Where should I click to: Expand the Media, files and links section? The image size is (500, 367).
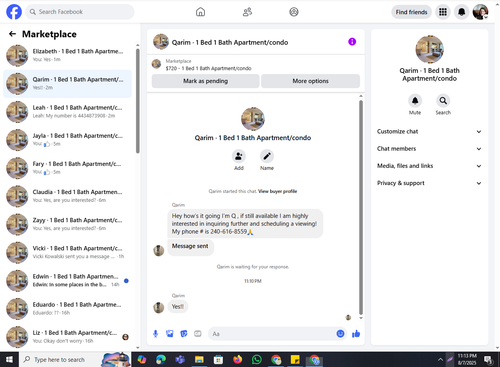click(x=429, y=166)
